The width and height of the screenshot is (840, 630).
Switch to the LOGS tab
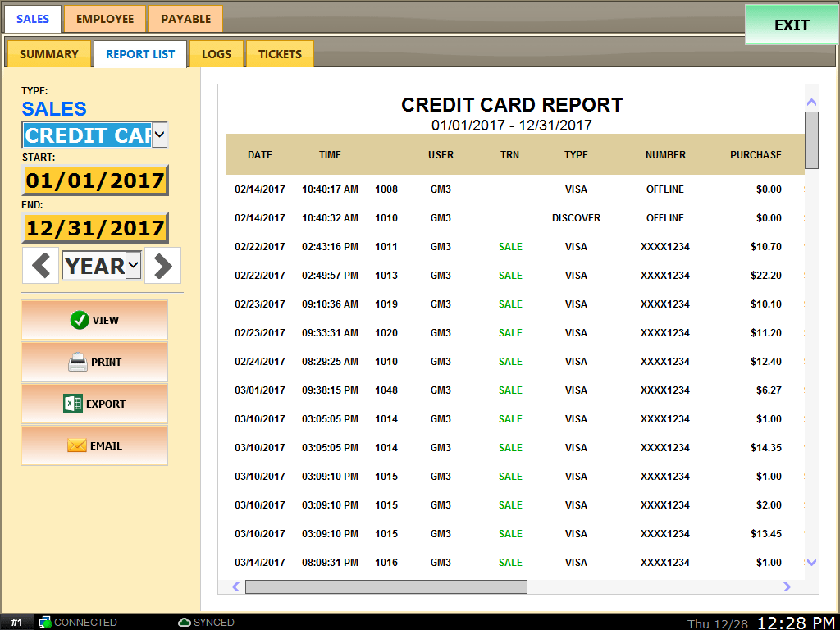216,53
